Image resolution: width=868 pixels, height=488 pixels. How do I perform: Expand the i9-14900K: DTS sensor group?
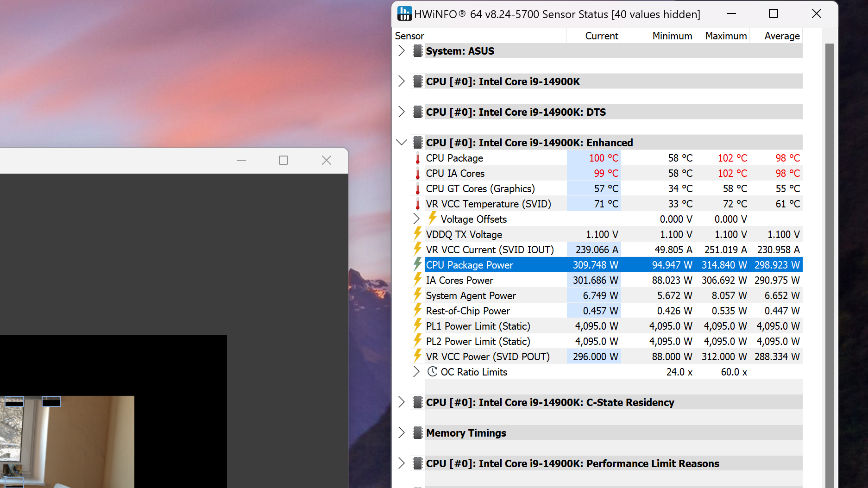tap(402, 112)
